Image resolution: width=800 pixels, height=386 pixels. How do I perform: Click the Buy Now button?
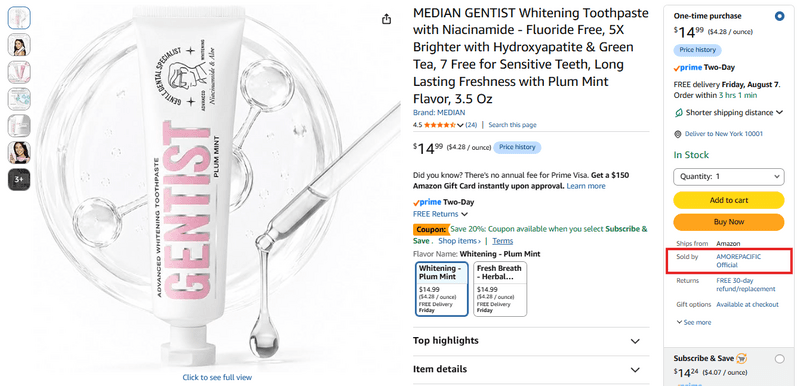[x=729, y=222]
